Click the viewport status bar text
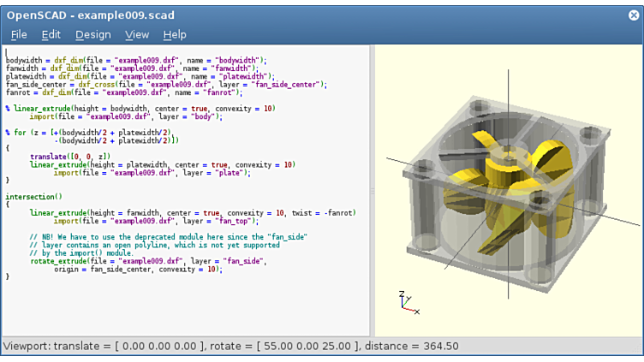 (231, 347)
